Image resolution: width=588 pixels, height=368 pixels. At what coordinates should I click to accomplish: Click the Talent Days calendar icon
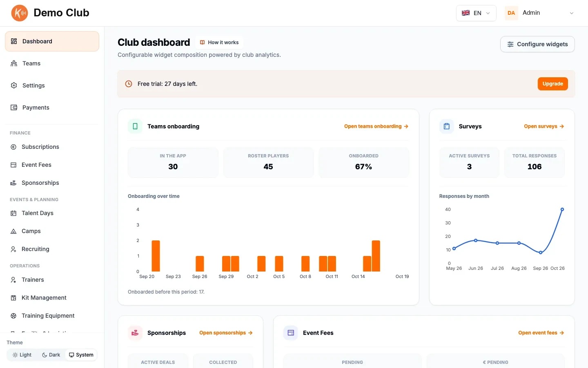point(13,213)
